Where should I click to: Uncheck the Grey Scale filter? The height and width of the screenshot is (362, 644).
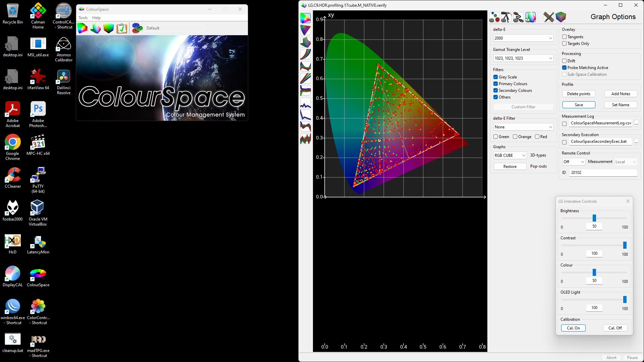point(495,77)
